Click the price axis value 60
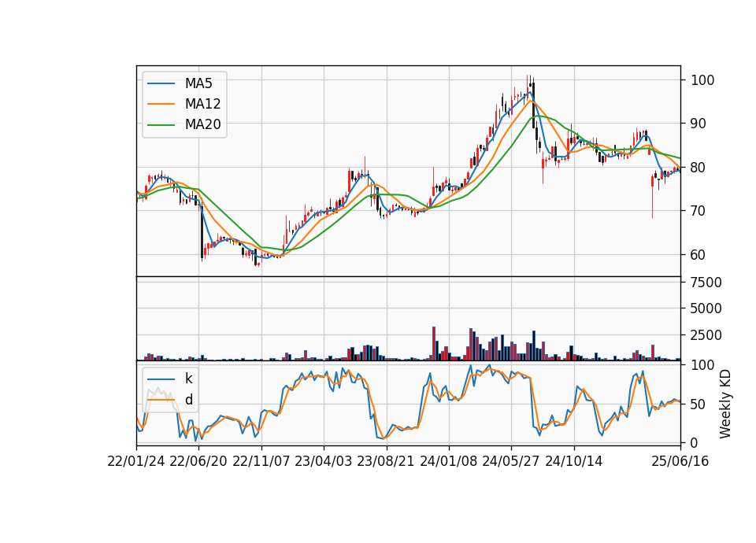The image size is (756, 543). 699,254
